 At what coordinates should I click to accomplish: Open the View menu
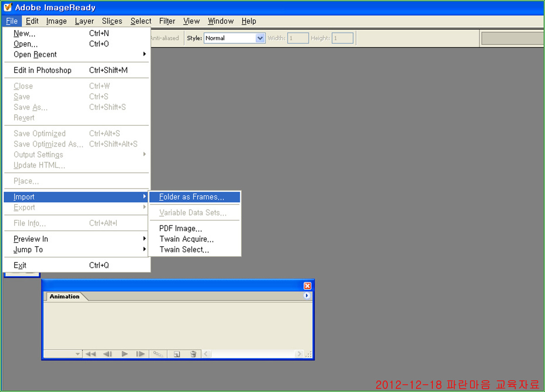pyautogui.click(x=192, y=21)
